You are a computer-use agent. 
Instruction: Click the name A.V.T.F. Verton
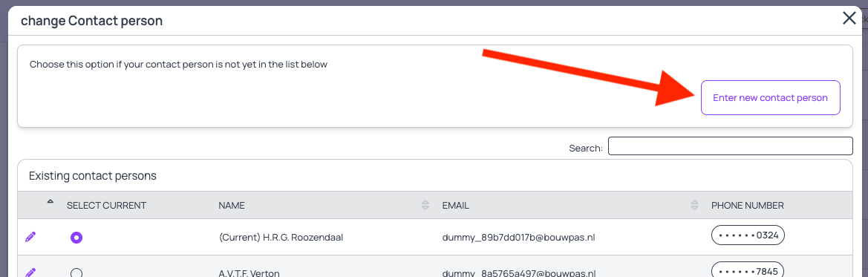[x=249, y=273]
